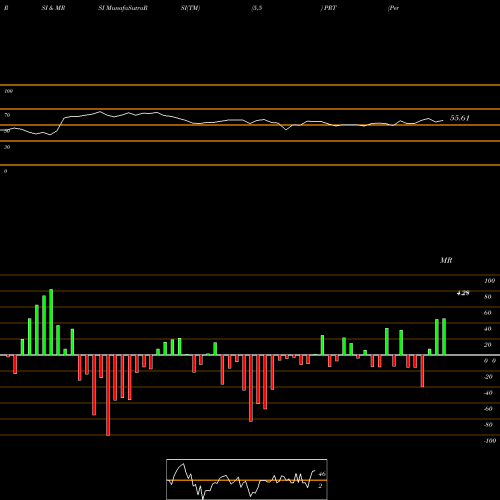500x500 pixels.
Task: Click the 60 label on MR scale
Action: 488,313
